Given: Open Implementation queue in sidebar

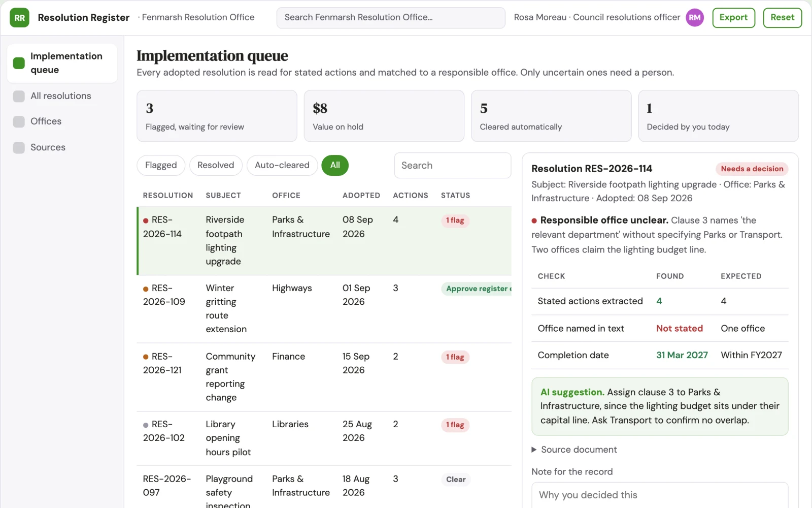Looking at the screenshot, I should click(x=62, y=63).
